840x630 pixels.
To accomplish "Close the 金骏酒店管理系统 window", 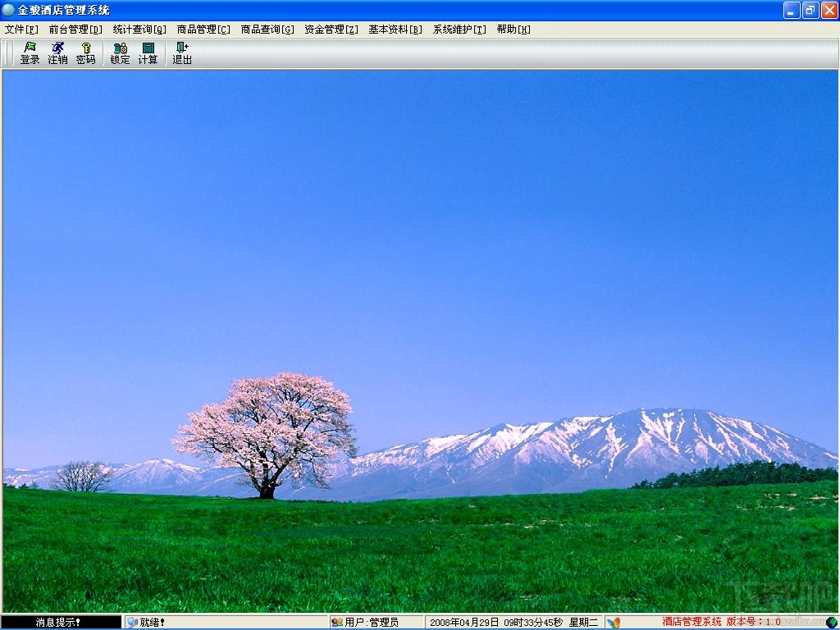I will click(829, 10).
